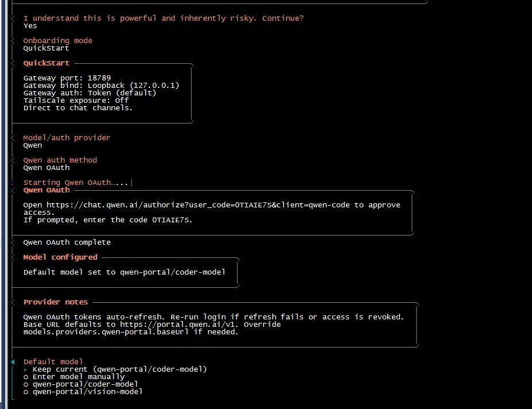Click the "Gateway port: 18789" line
The width and height of the screenshot is (532, 409).
(67, 78)
